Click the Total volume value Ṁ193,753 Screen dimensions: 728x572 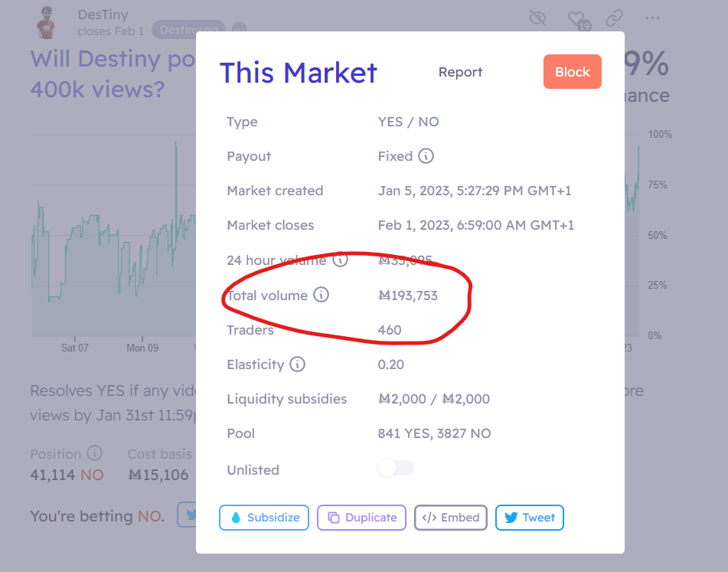(408, 296)
